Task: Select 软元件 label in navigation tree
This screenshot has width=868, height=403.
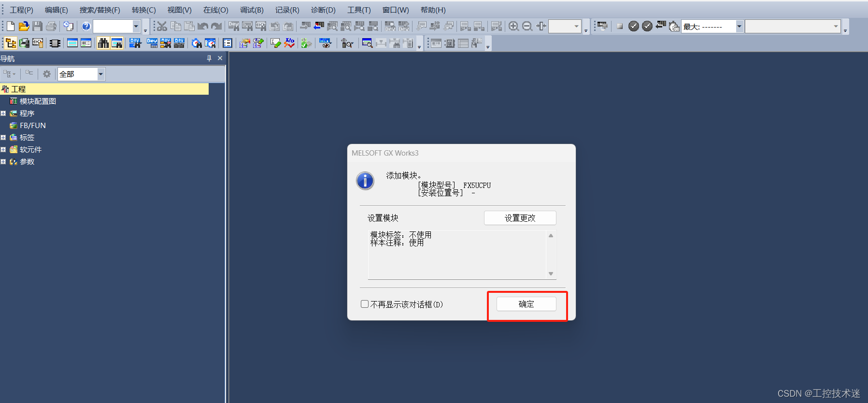Action: click(x=31, y=149)
